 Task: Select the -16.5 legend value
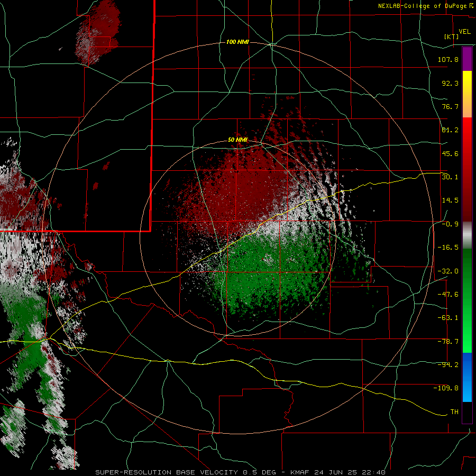(x=448, y=248)
